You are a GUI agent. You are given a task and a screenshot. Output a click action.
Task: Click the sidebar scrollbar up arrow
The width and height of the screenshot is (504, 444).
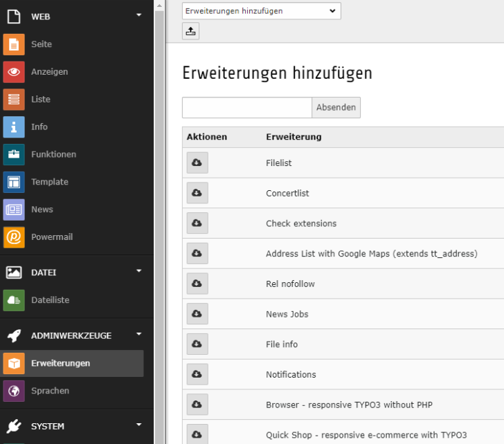[159, 6]
